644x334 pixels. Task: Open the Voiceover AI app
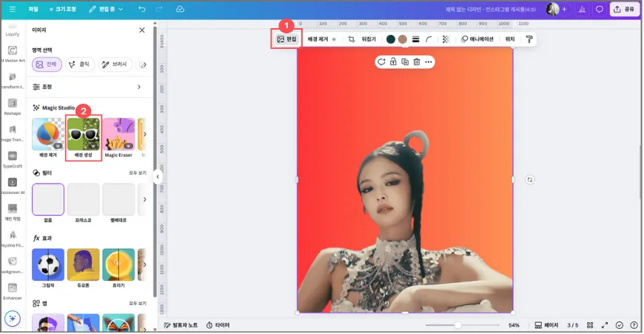(x=13, y=186)
